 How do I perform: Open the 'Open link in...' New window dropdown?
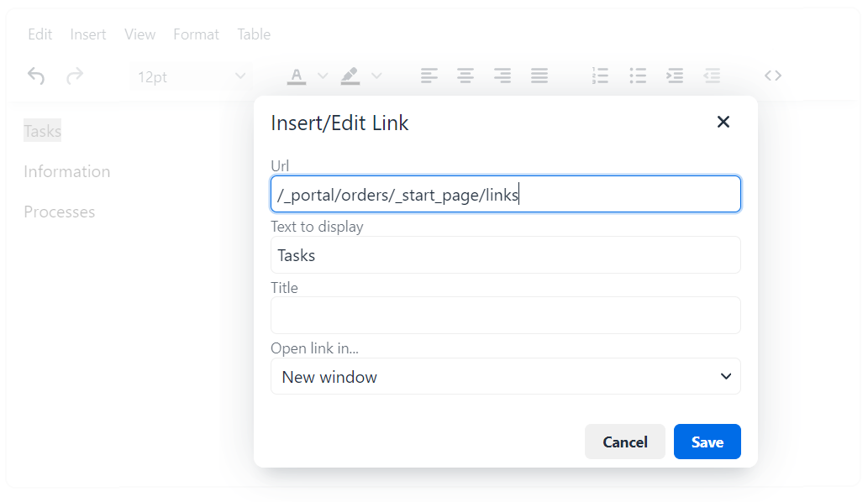505,376
